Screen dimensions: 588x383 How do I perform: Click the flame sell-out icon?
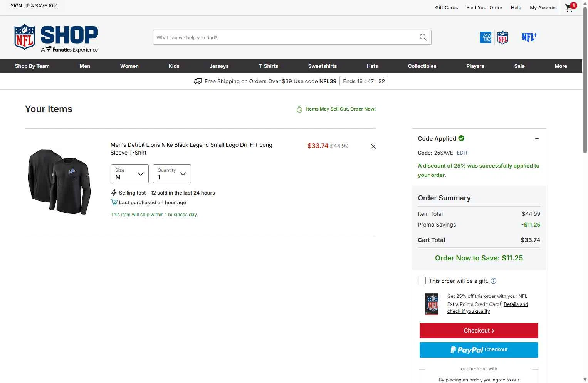tap(299, 109)
